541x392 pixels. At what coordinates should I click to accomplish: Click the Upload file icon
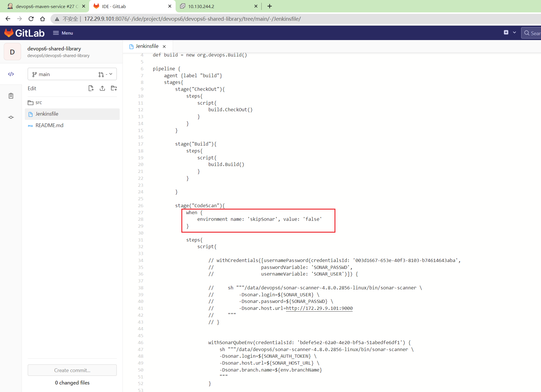[102, 88]
